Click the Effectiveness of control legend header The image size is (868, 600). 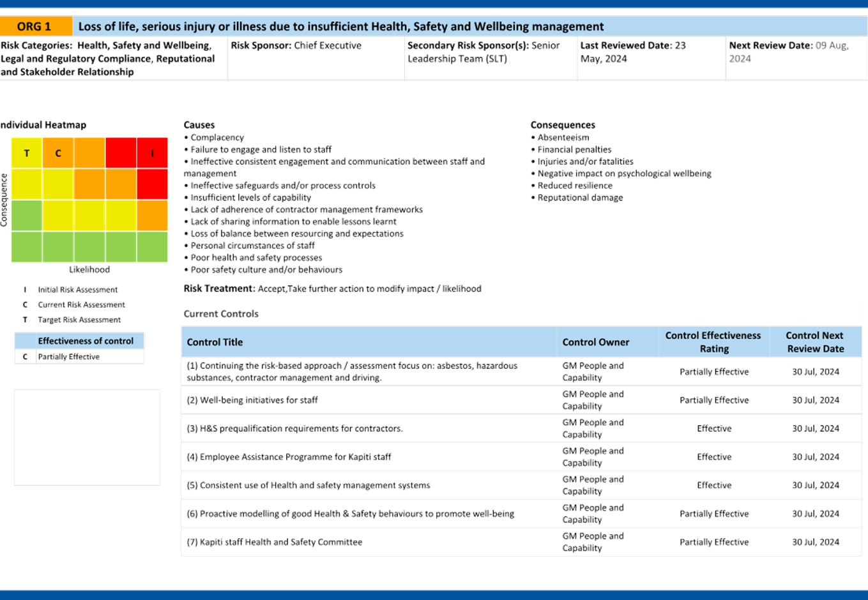pos(85,341)
